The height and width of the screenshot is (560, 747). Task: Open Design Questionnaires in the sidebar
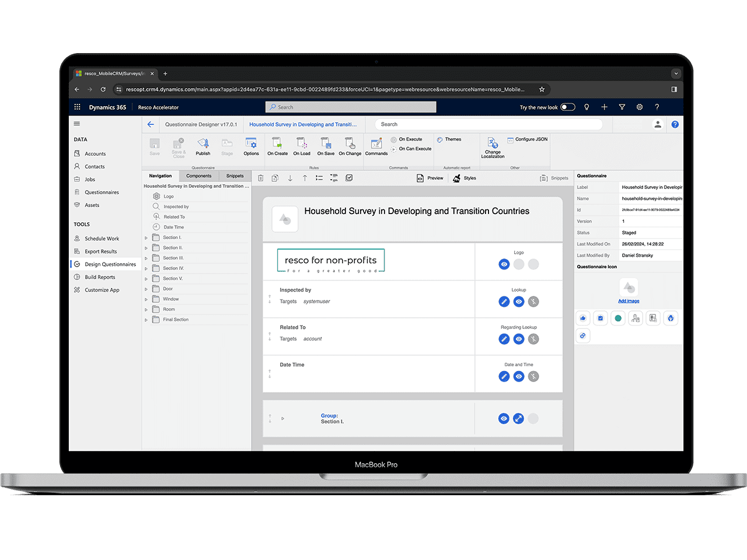tap(104, 264)
